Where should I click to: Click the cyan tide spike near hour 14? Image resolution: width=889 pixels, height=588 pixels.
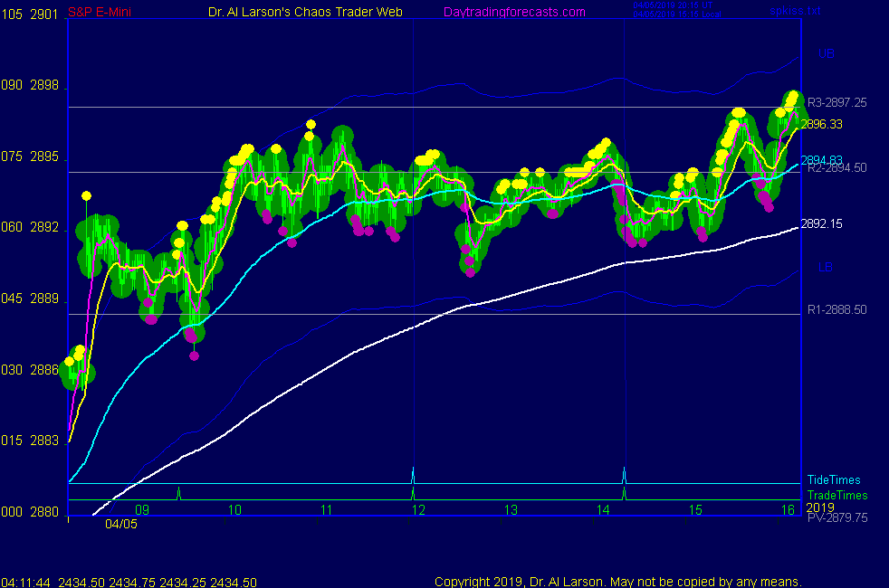pyautogui.click(x=625, y=475)
